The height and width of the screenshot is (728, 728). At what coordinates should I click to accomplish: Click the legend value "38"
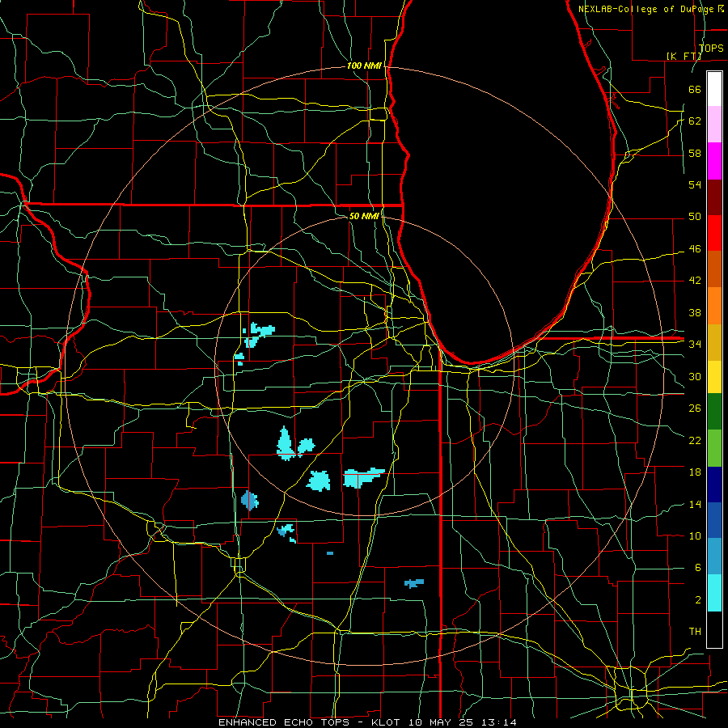pyautogui.click(x=695, y=312)
